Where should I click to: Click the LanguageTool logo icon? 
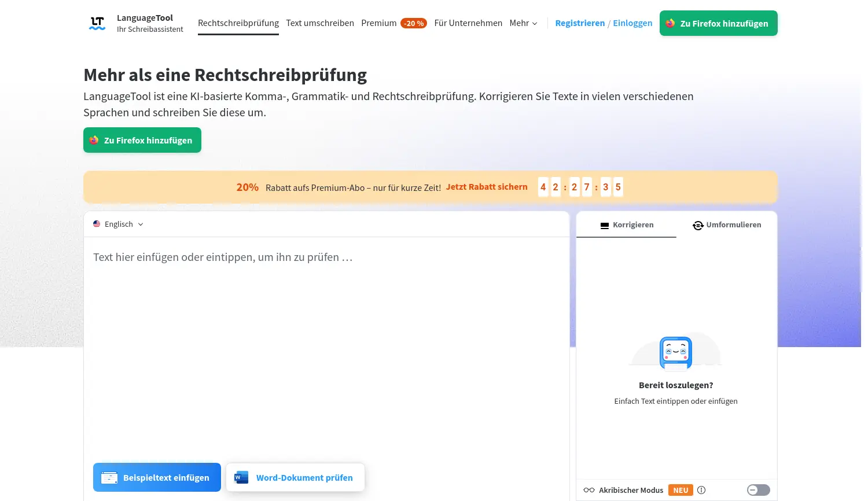[x=97, y=23]
